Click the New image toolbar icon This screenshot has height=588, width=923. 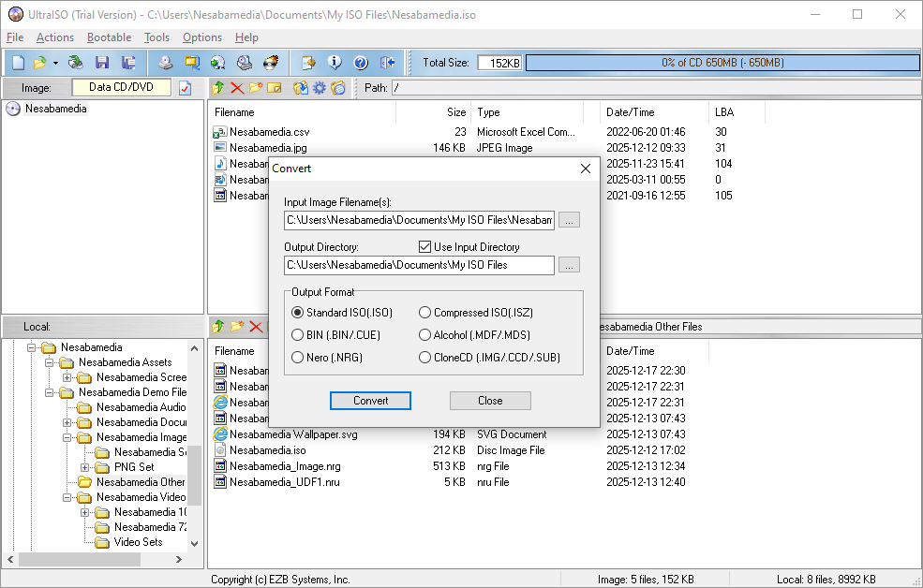coord(17,63)
